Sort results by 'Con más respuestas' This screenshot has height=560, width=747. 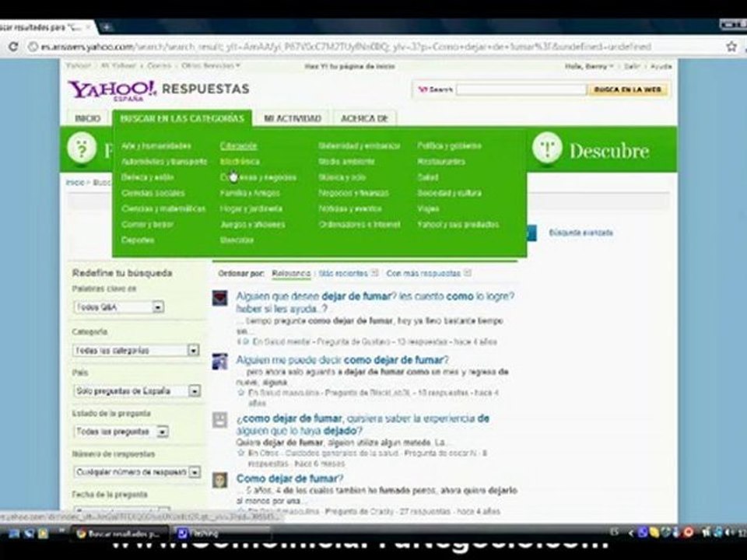pyautogui.click(x=423, y=273)
